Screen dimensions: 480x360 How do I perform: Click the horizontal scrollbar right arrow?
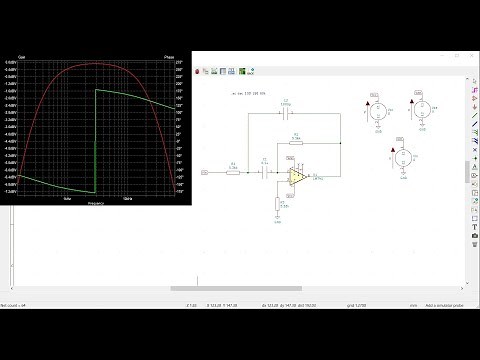pyautogui.click(x=462, y=288)
